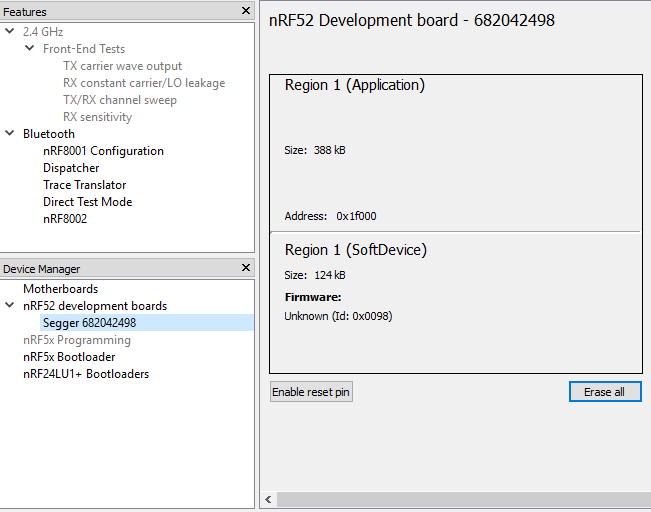The width and height of the screenshot is (651, 512).
Task: Click the Firmware: label
Action: 313,297
